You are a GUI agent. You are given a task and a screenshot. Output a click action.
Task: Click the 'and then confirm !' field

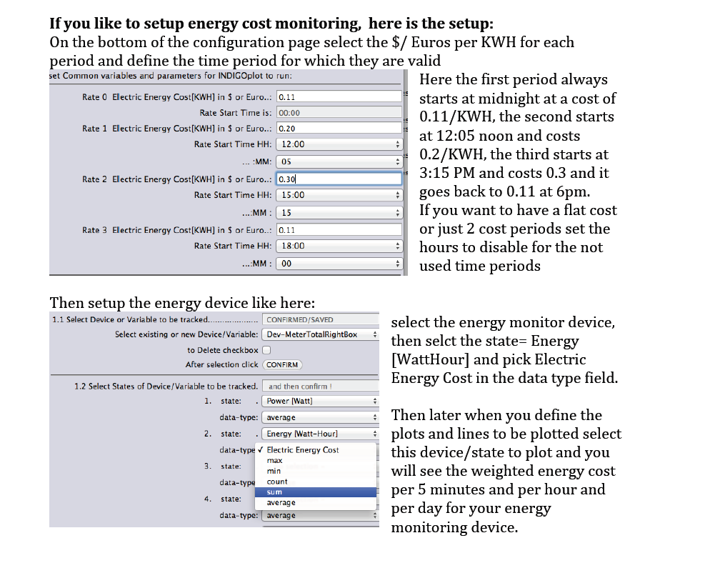click(x=320, y=386)
